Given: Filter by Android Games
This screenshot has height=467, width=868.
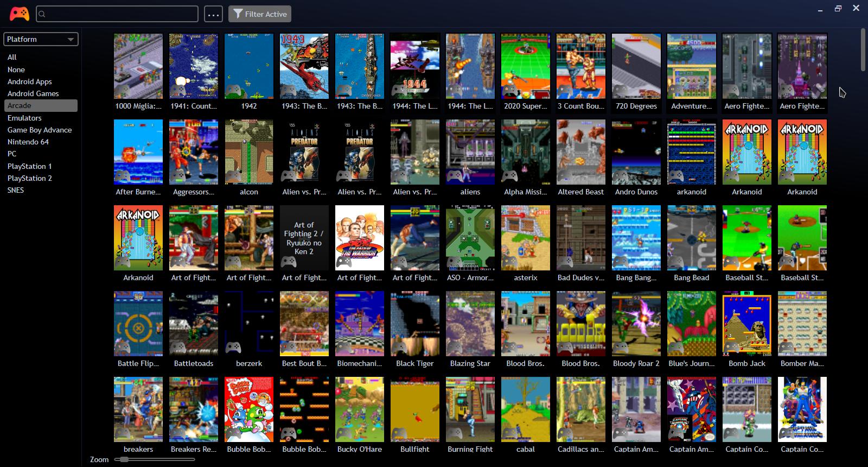Looking at the screenshot, I should (41, 93).
